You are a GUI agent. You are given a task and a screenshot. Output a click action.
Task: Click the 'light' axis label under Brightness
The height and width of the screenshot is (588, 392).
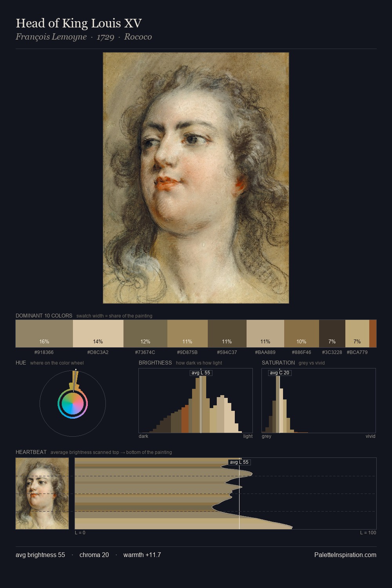[248, 436]
